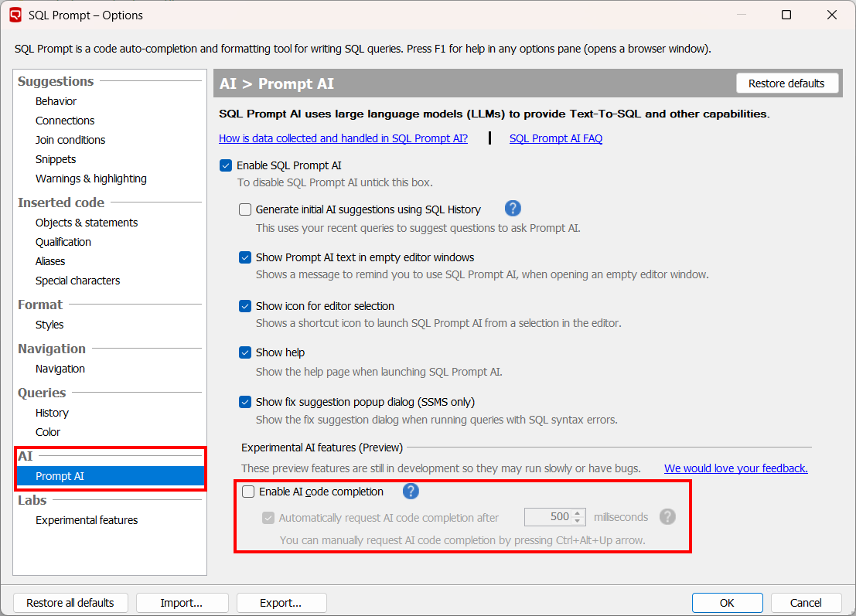The image size is (856, 616).
Task: Open the Styles page under Format
Action: 49,325
